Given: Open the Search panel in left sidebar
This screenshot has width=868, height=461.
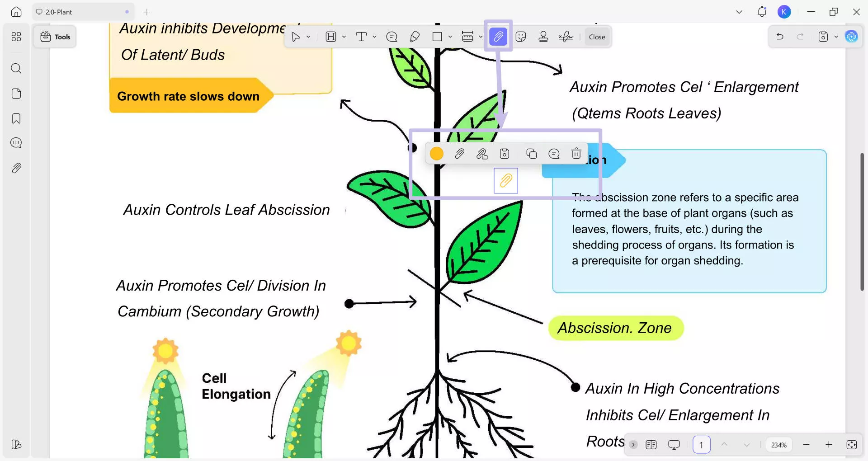Looking at the screenshot, I should coord(16,68).
